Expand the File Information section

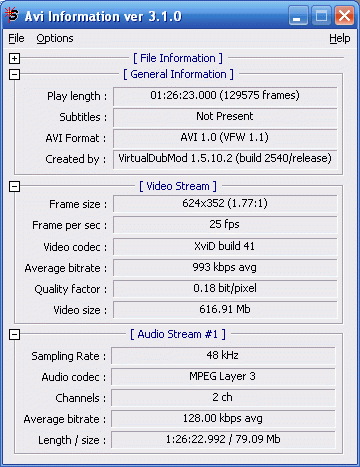tap(14, 58)
